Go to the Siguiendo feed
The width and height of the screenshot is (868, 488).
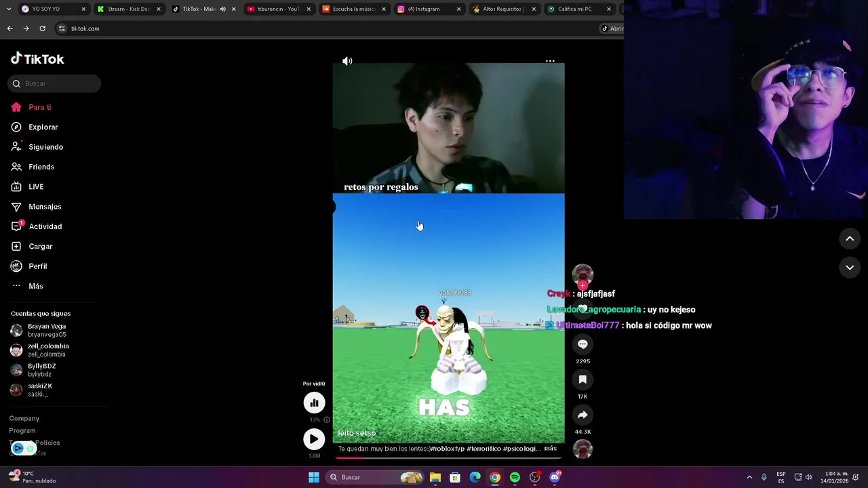(37, 147)
